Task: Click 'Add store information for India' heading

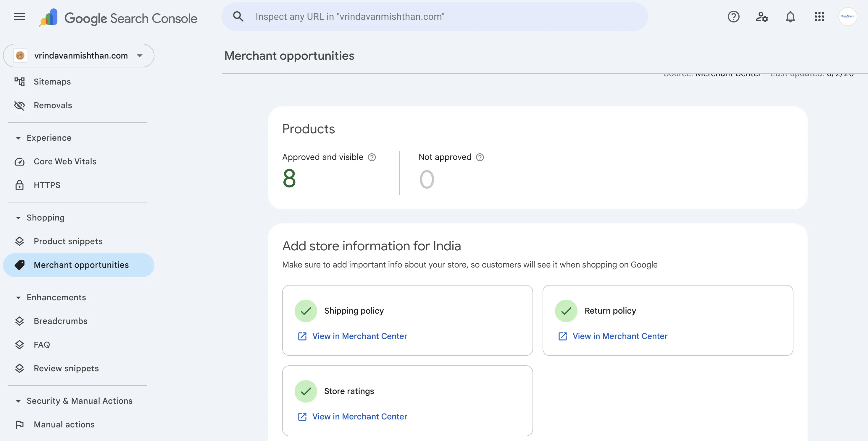Action: coord(371,246)
